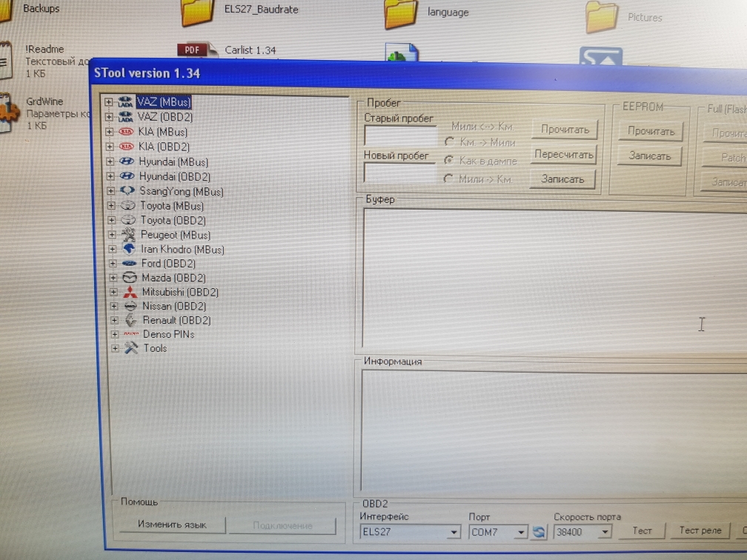The image size is (747, 560).
Task: Select Renault (OBD2) in the tree
Action: click(176, 320)
